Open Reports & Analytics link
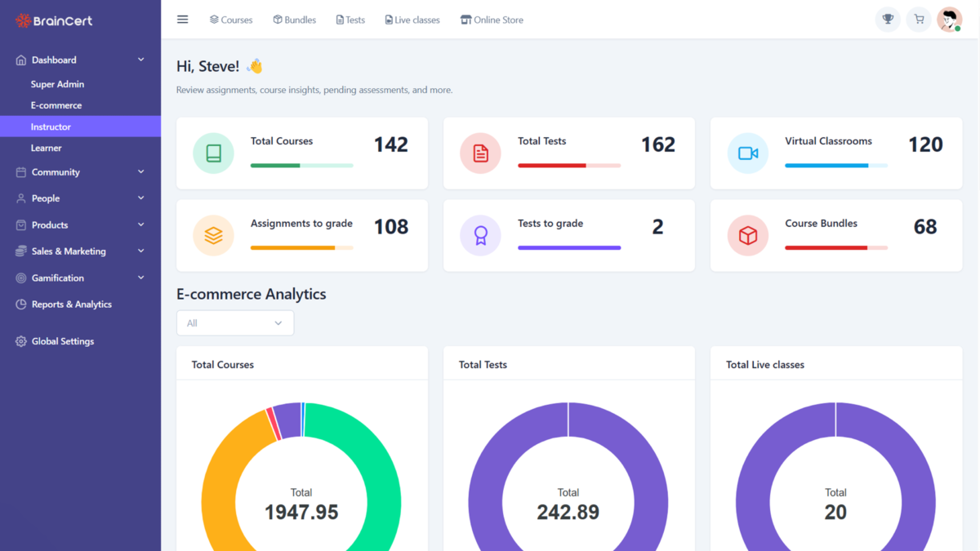Image resolution: width=980 pixels, height=551 pixels. [x=72, y=304]
